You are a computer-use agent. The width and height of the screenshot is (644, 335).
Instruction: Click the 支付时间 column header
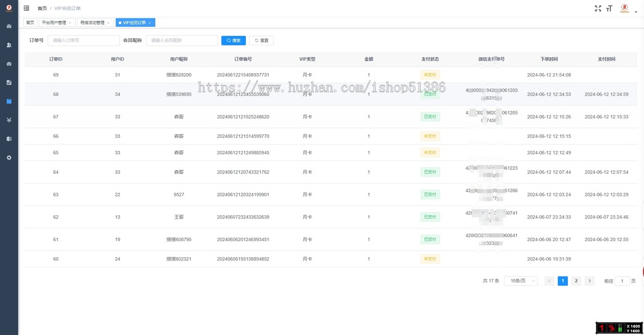[x=606, y=59]
